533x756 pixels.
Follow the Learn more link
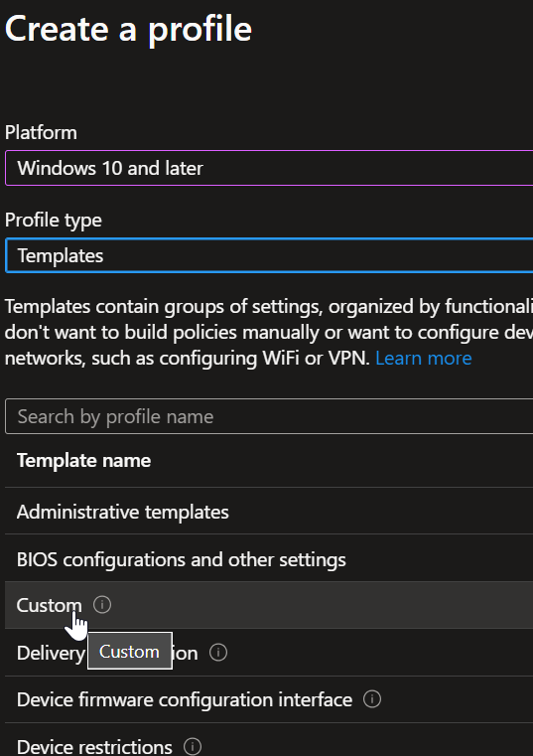tap(423, 358)
